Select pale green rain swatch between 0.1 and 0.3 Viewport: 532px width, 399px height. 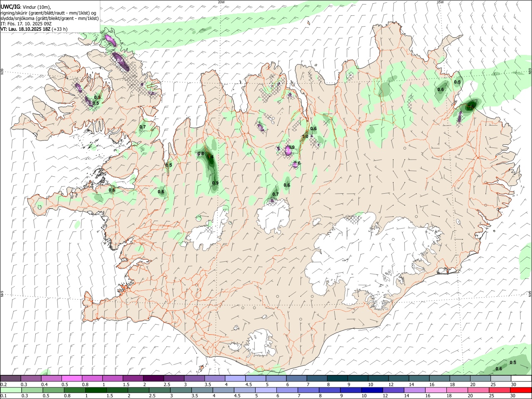[11, 390]
